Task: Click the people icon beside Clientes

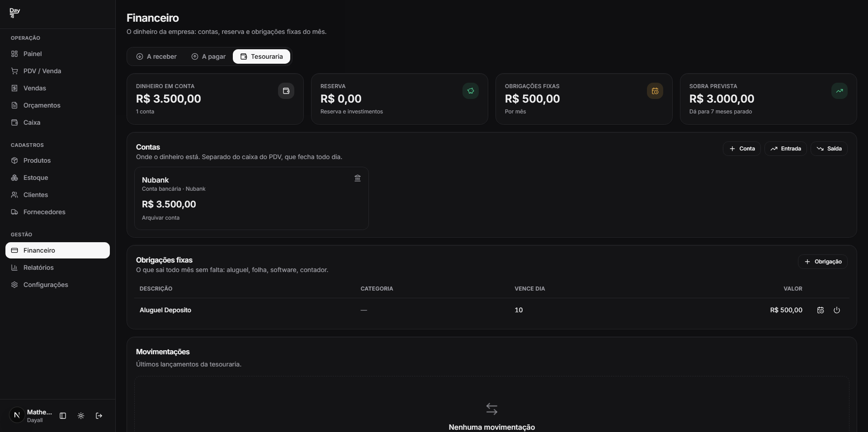Action: click(x=14, y=195)
